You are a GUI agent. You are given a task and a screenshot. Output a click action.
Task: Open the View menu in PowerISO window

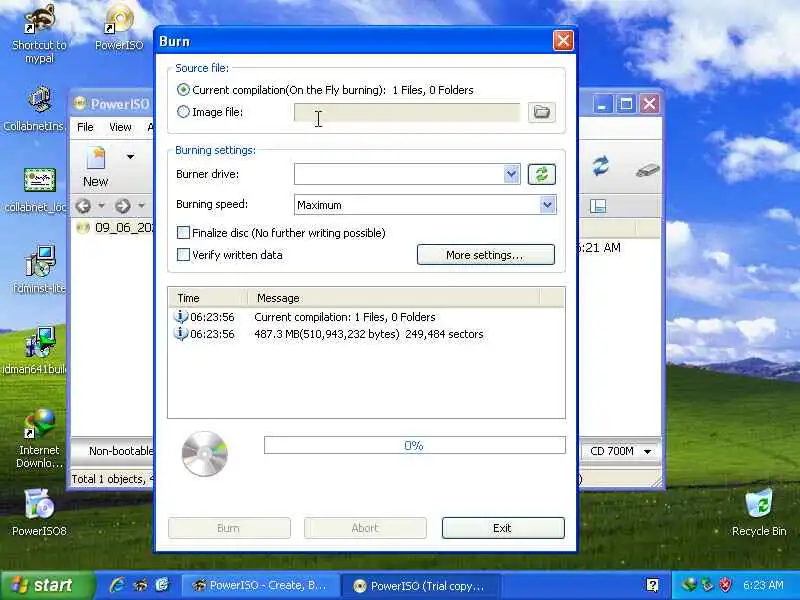(120, 127)
